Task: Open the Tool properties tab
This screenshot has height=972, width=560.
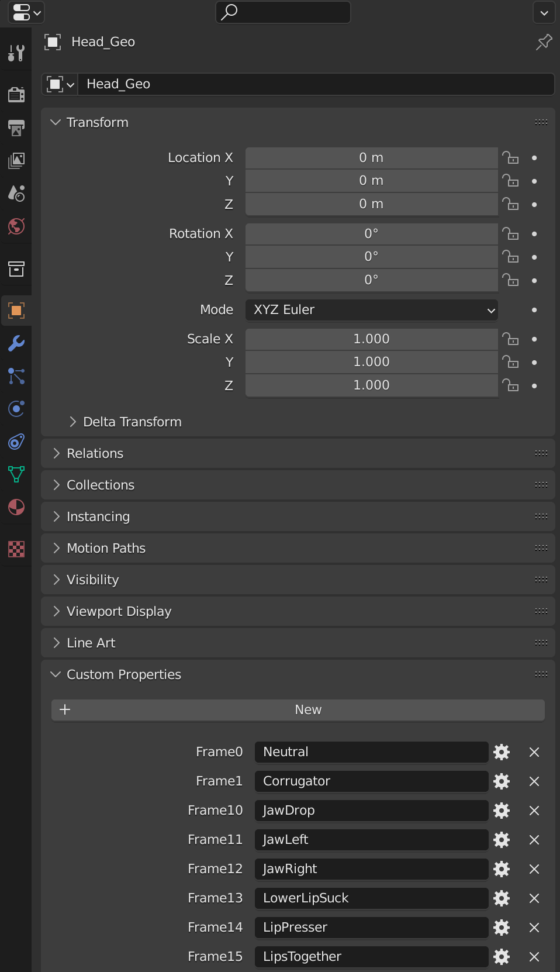Action: coord(16,53)
